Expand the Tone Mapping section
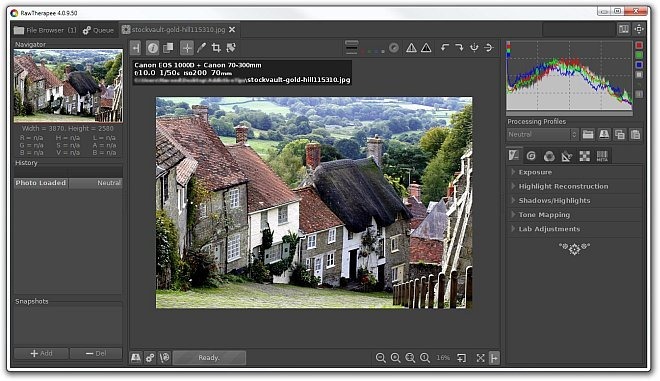The width and height of the screenshot is (660, 381). point(574,215)
